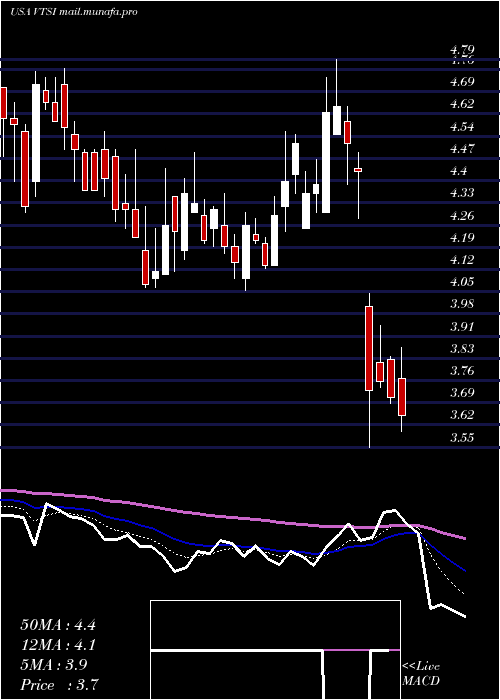The height and width of the screenshot is (700, 500).
Task: Select the 3.69 price axis label
Action: click(x=462, y=393)
